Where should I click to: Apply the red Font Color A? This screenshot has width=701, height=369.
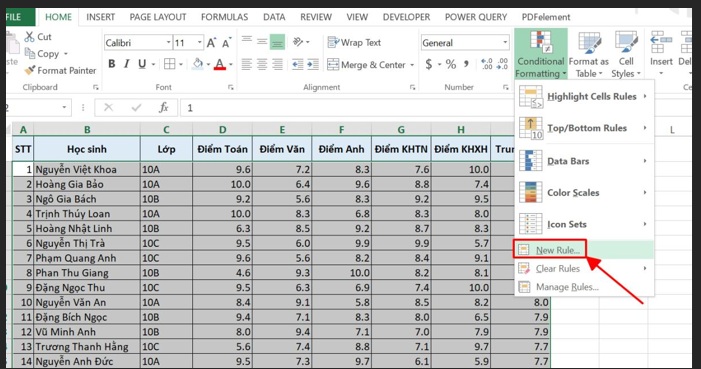[220, 64]
